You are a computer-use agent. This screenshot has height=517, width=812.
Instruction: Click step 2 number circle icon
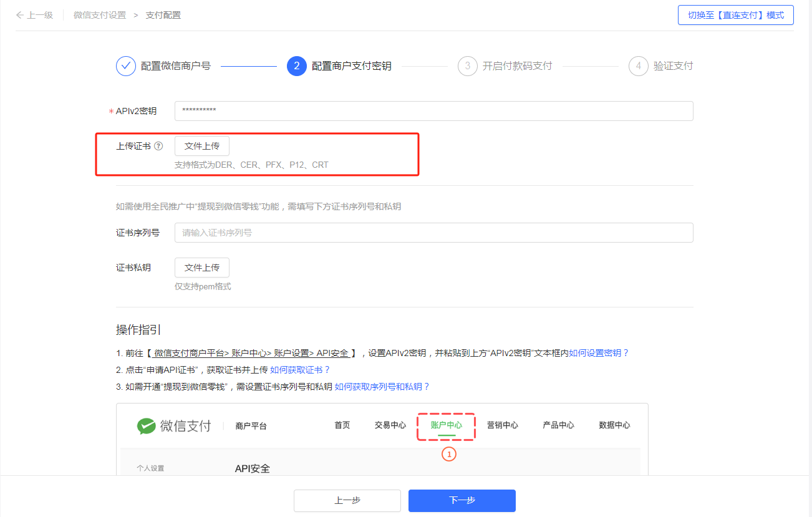point(297,66)
